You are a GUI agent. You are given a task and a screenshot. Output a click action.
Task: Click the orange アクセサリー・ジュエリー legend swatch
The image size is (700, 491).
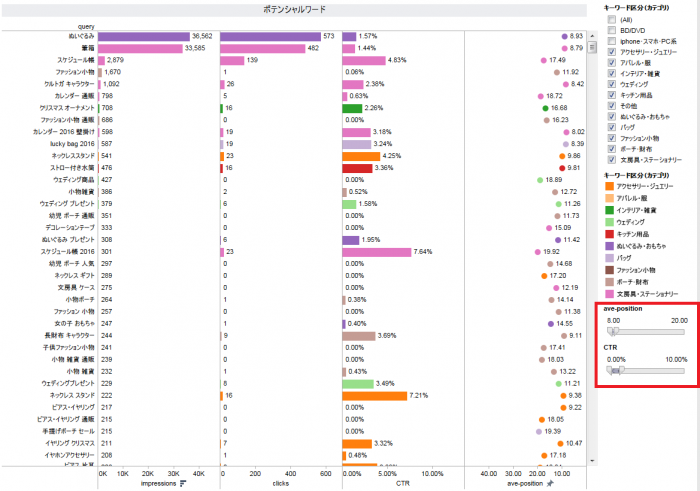[x=609, y=186]
